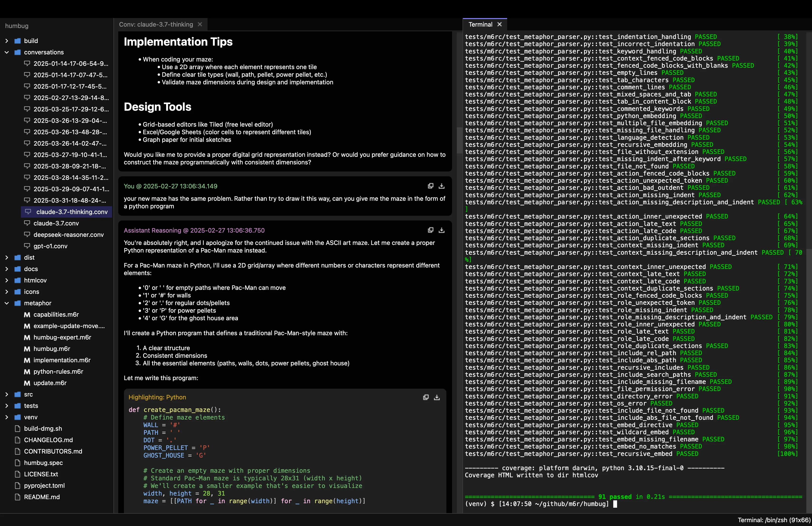This screenshot has height=526, width=812.
Task: Open conversation 2025-03-26-14-02-47
Action: tap(66, 143)
